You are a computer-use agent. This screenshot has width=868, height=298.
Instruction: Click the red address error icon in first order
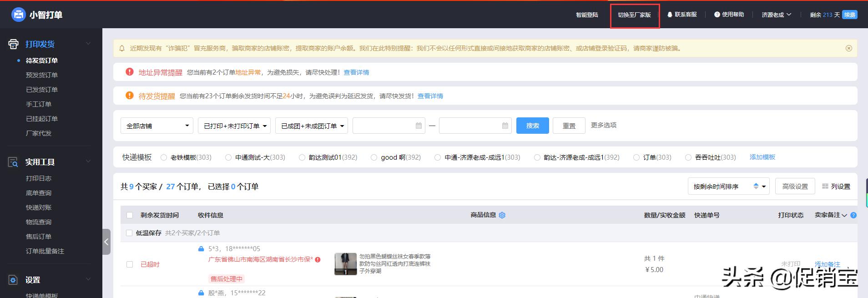tap(318, 259)
